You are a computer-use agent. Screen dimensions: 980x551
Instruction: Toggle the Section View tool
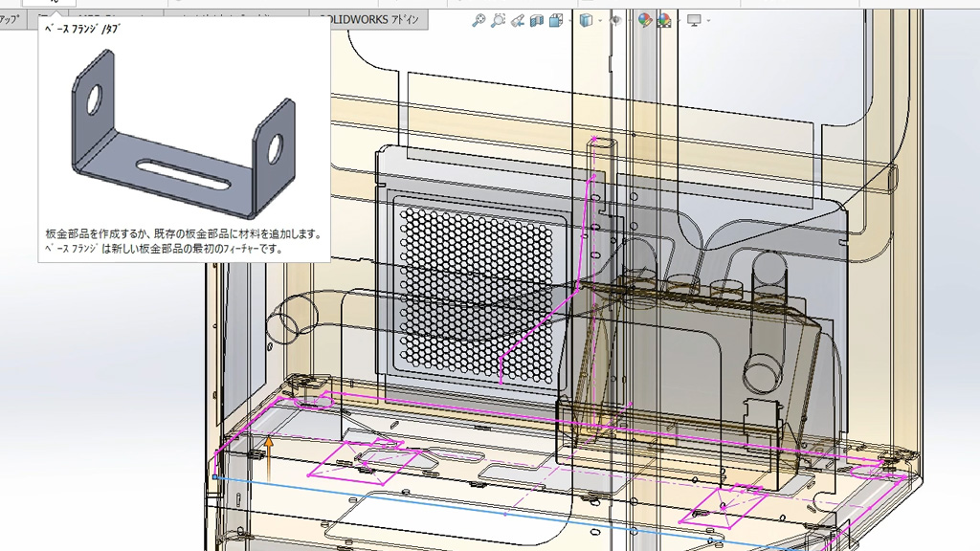pos(537,20)
